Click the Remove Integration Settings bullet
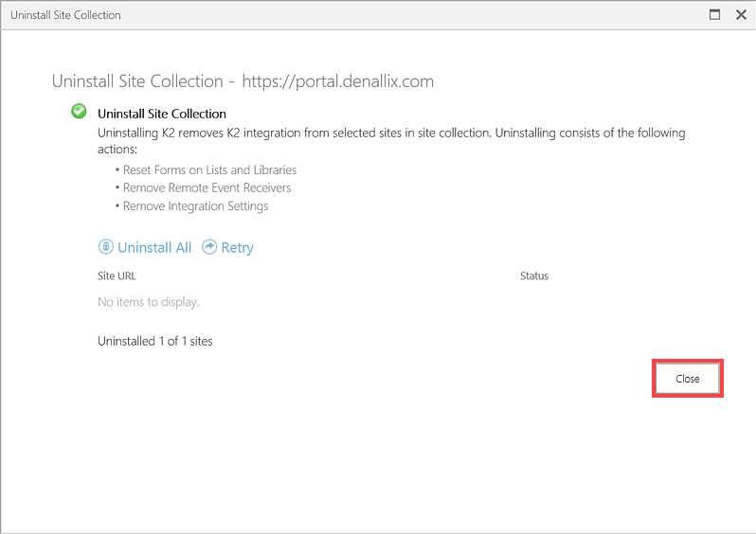 pos(195,206)
